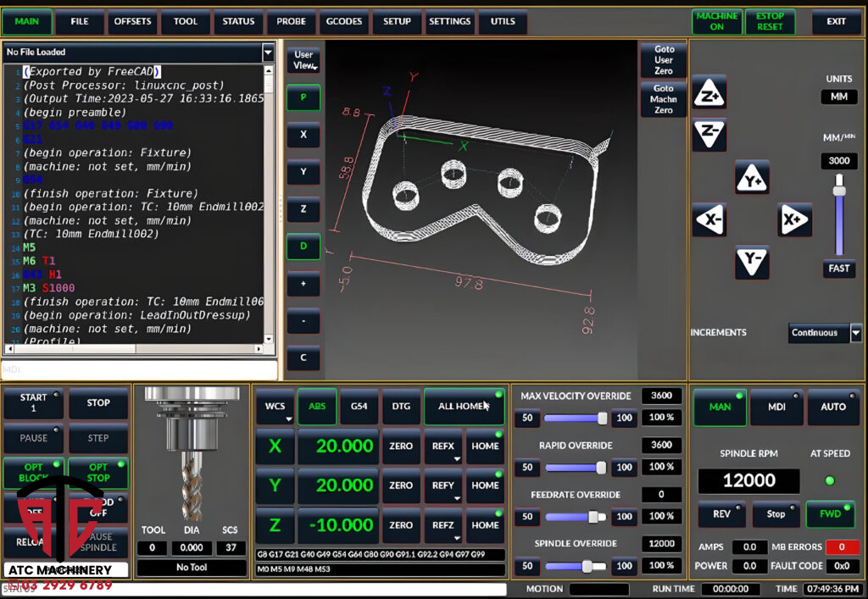
Task: Clear the backplot with the C icon
Action: click(303, 358)
